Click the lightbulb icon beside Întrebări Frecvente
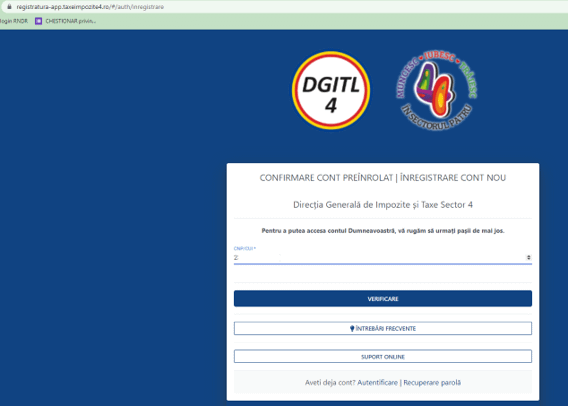568x406 pixels. 352,328
